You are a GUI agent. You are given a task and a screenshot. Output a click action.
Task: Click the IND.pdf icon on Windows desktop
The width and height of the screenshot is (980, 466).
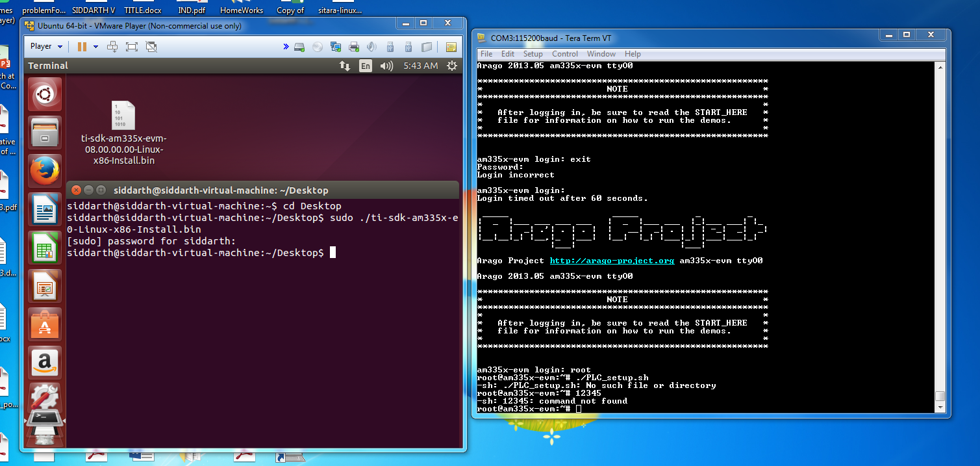point(191,8)
